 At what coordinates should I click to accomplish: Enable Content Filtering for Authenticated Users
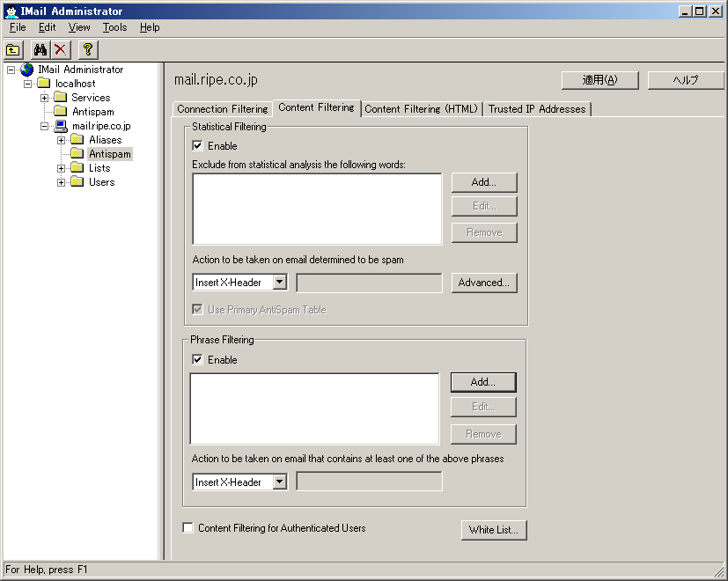188,528
